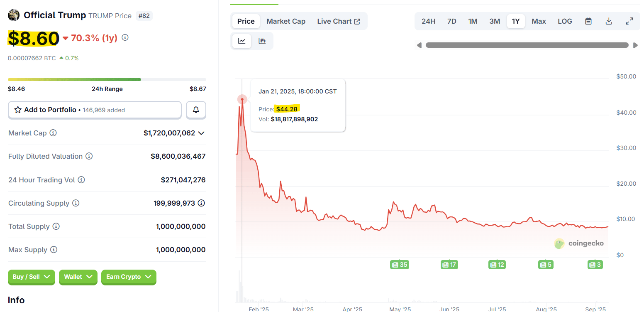Select the Price chart tab
This screenshot has height=312, width=644.
pyautogui.click(x=246, y=21)
